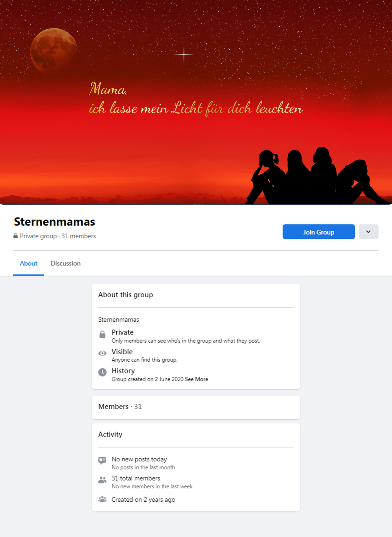392x537 pixels.
Task: Select the About tab
Action: (28, 263)
